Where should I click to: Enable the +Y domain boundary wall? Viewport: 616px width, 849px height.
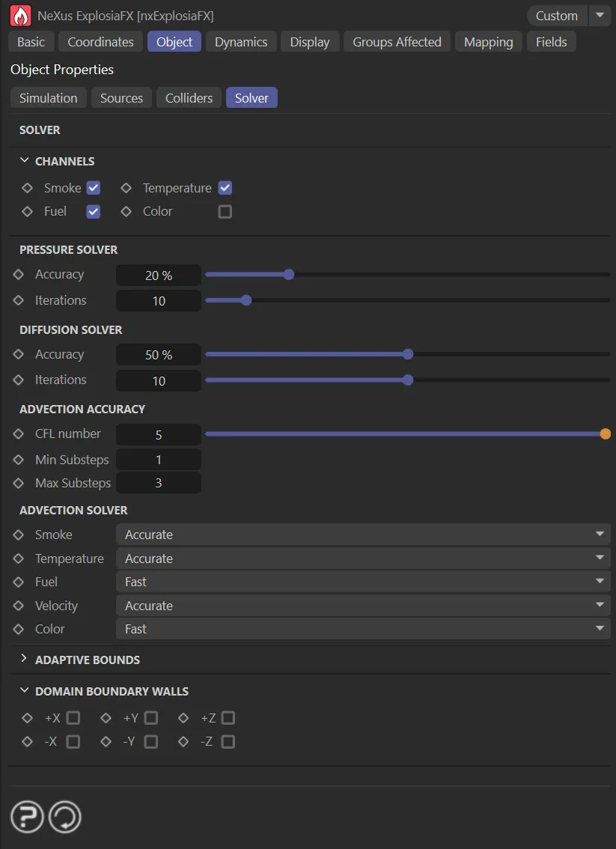tap(151, 718)
